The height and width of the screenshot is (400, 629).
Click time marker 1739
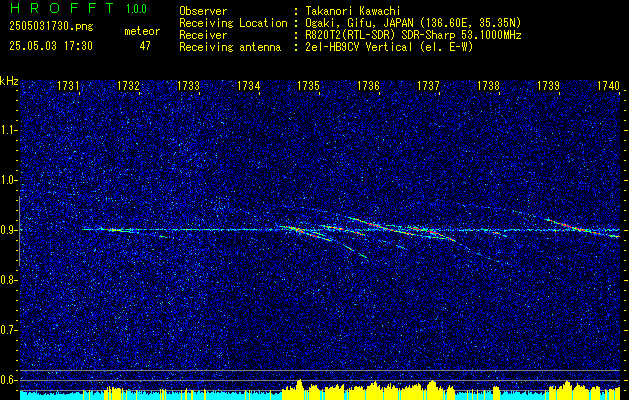click(x=548, y=85)
